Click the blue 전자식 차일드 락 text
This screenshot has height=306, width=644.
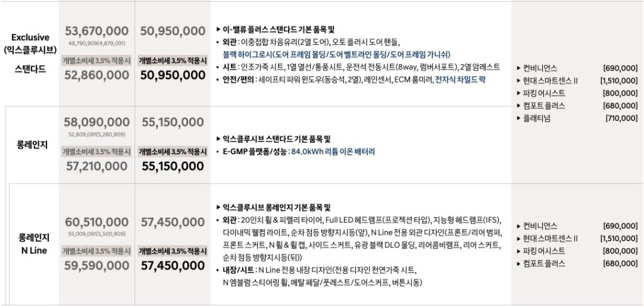point(460,80)
